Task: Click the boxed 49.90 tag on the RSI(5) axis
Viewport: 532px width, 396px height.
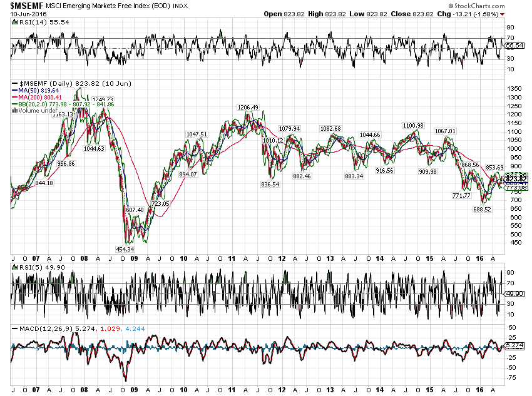Action: pyautogui.click(x=514, y=293)
